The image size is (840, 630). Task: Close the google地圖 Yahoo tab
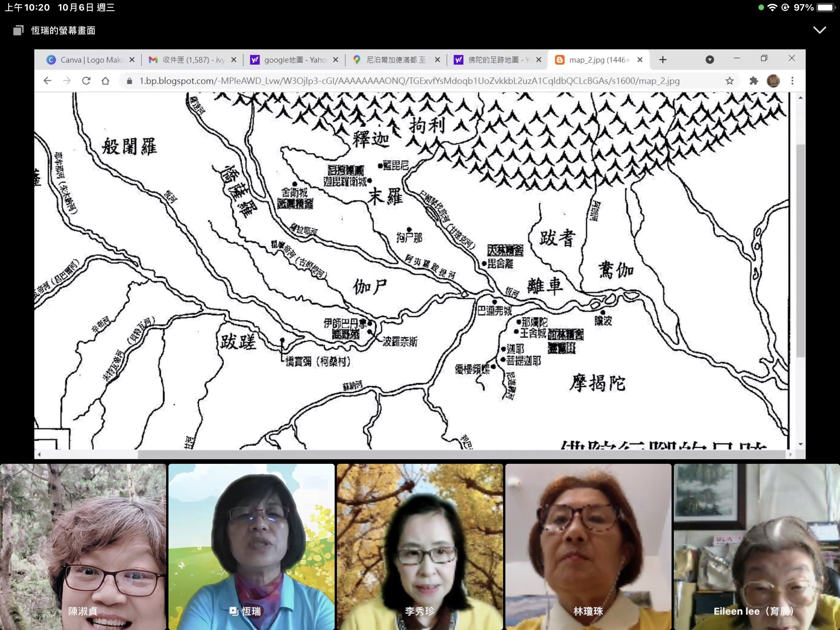tap(336, 60)
